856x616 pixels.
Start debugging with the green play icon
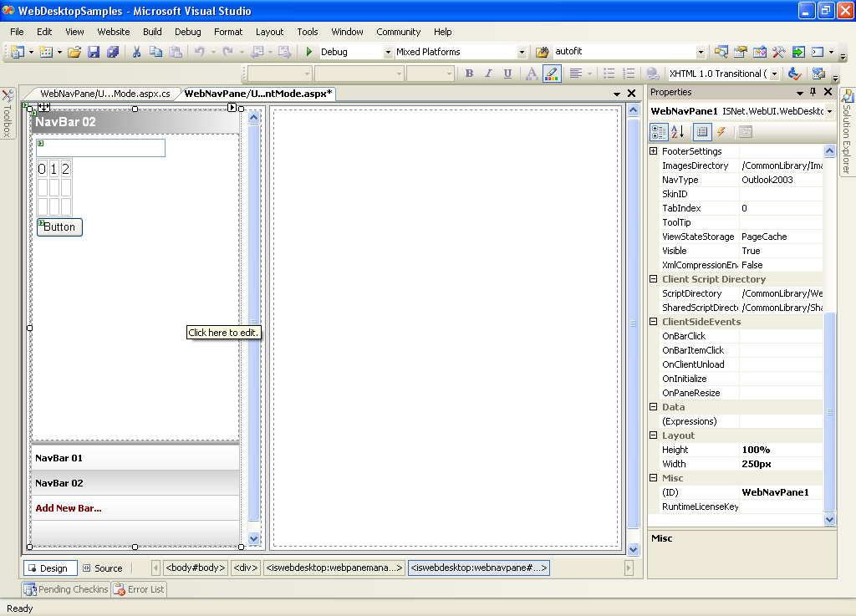309,52
